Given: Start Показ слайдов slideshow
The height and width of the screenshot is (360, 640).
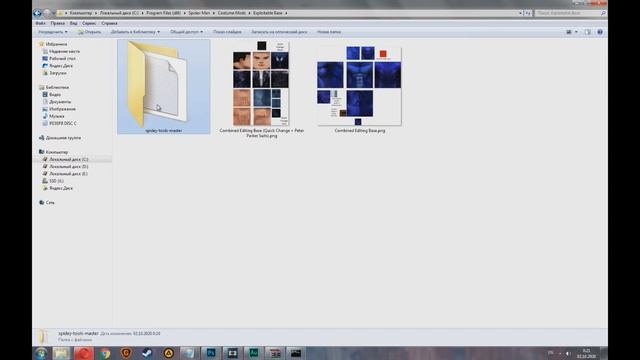Looking at the screenshot, I should tap(227, 32).
